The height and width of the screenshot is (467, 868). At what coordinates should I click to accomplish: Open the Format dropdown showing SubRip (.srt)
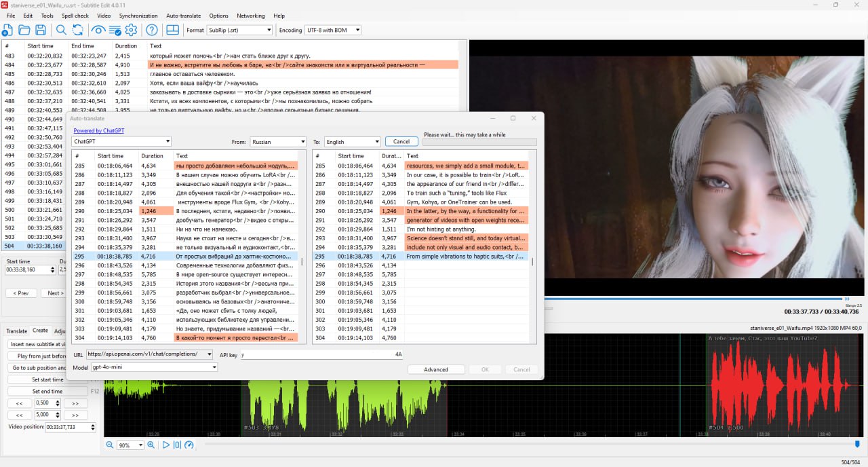239,30
